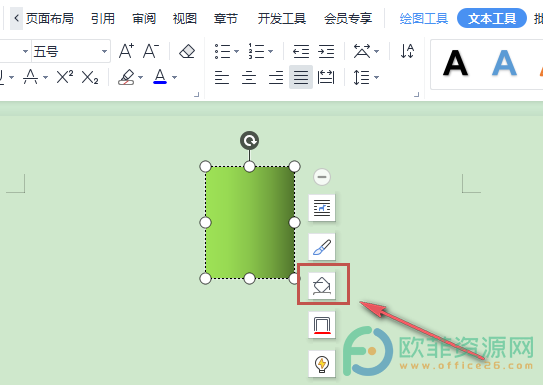Increase paragraph indent
The width and height of the screenshot is (543, 385).
click(x=326, y=51)
